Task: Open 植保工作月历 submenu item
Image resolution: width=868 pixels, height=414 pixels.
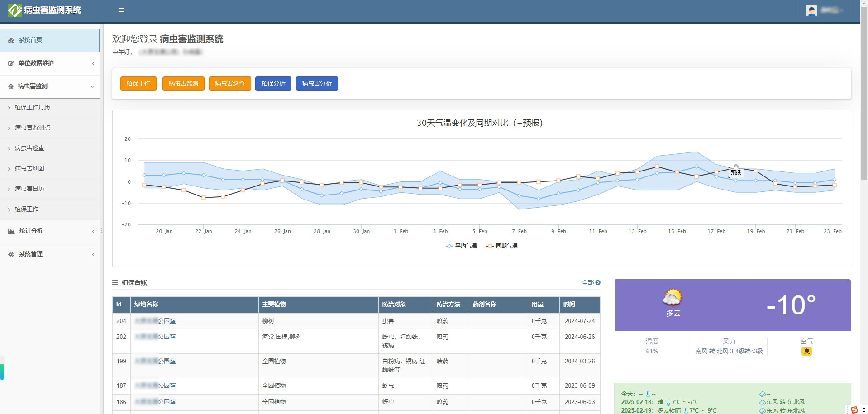Action: coord(50,107)
